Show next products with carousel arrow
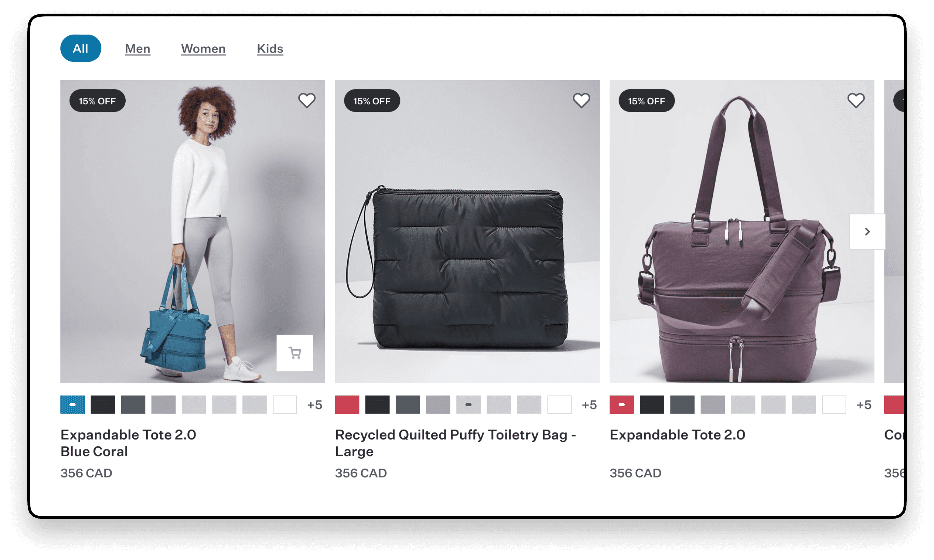Screen dimensions: 934x560 click(x=867, y=232)
